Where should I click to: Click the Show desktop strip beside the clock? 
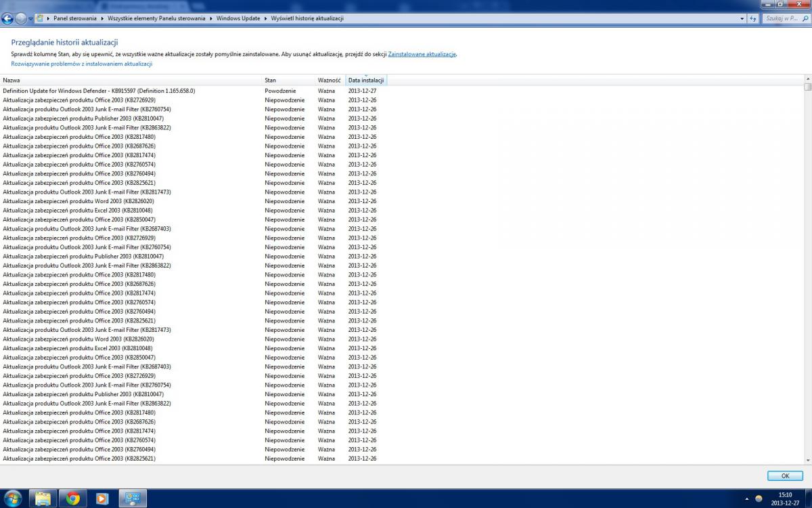point(808,499)
